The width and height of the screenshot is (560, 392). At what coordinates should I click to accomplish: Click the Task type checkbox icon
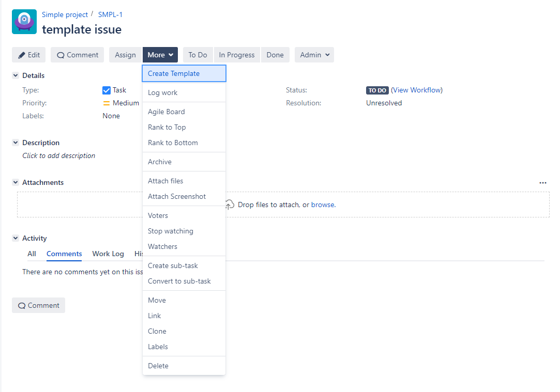click(107, 90)
